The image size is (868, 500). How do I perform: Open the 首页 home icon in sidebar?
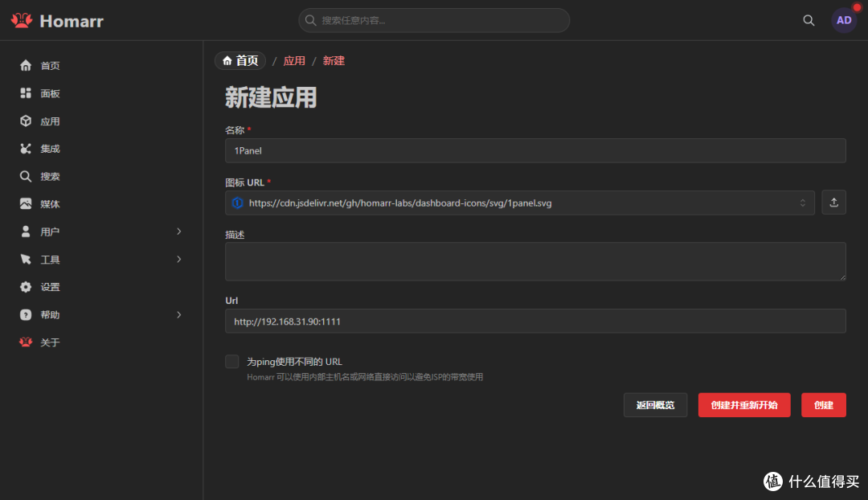(26, 65)
